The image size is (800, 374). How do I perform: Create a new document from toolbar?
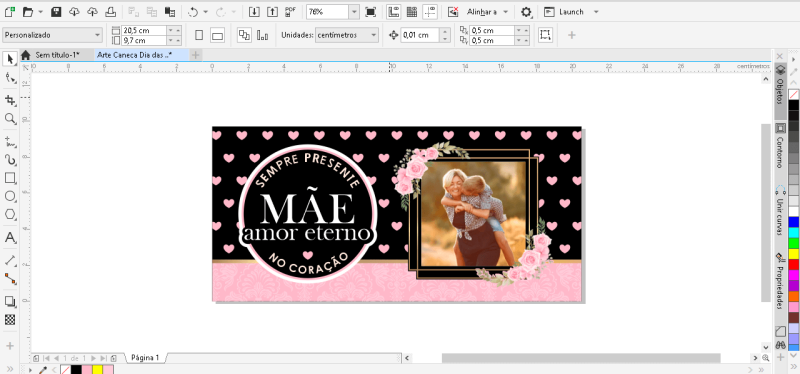pos(9,11)
